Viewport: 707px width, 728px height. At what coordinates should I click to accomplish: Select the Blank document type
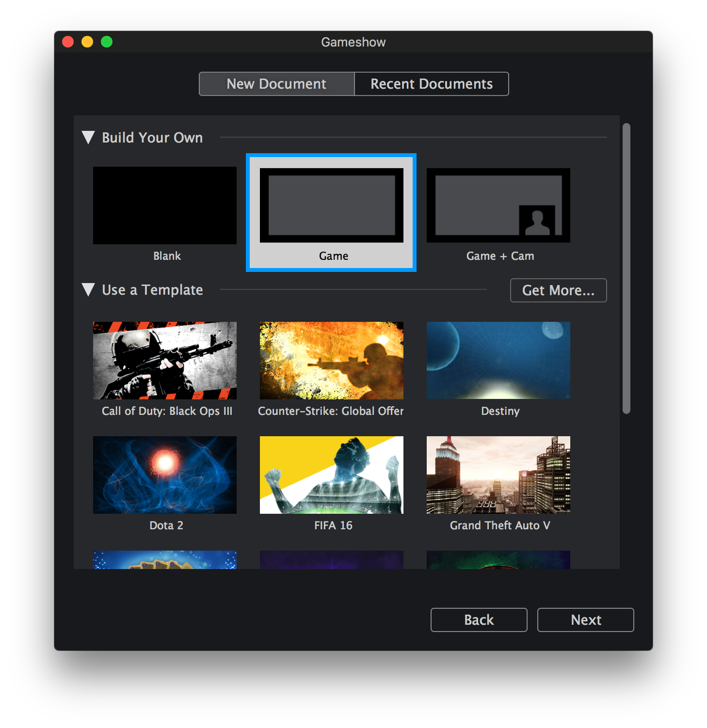click(164, 205)
